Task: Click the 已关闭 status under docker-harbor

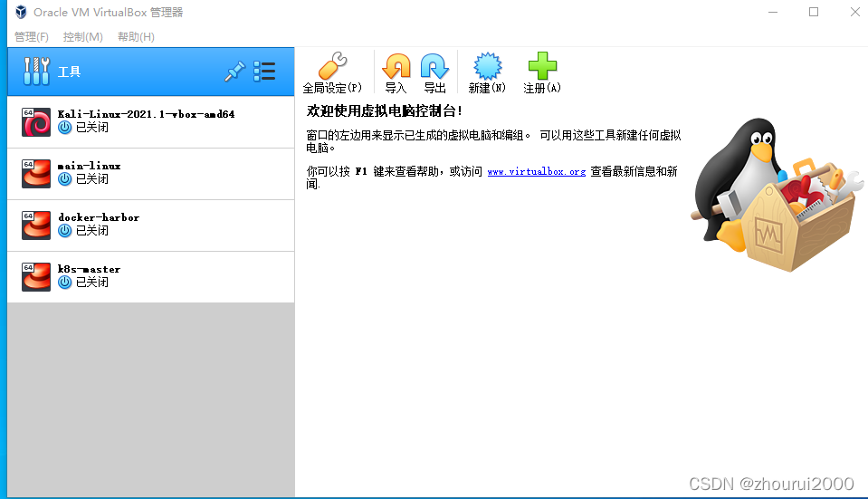Action: [92, 230]
